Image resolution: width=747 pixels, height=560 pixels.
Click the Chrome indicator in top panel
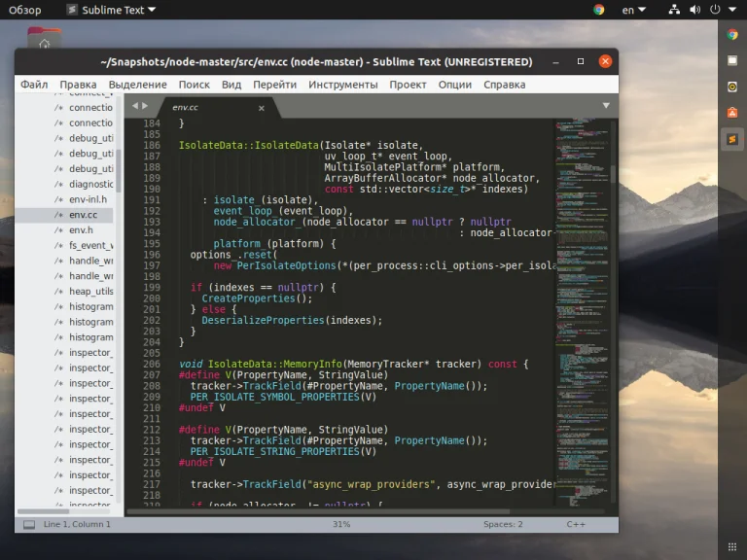pyautogui.click(x=599, y=10)
